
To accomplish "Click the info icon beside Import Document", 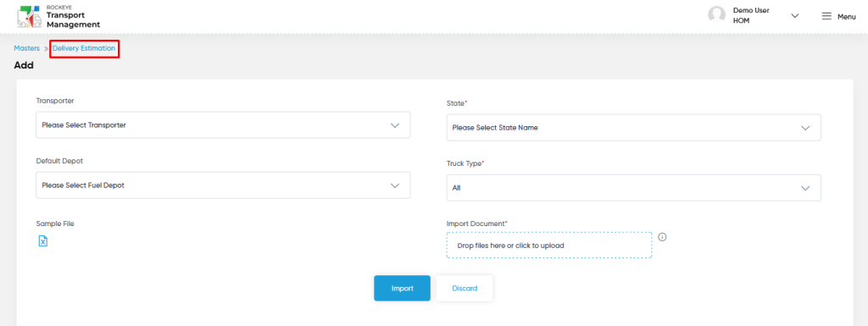I will [662, 237].
